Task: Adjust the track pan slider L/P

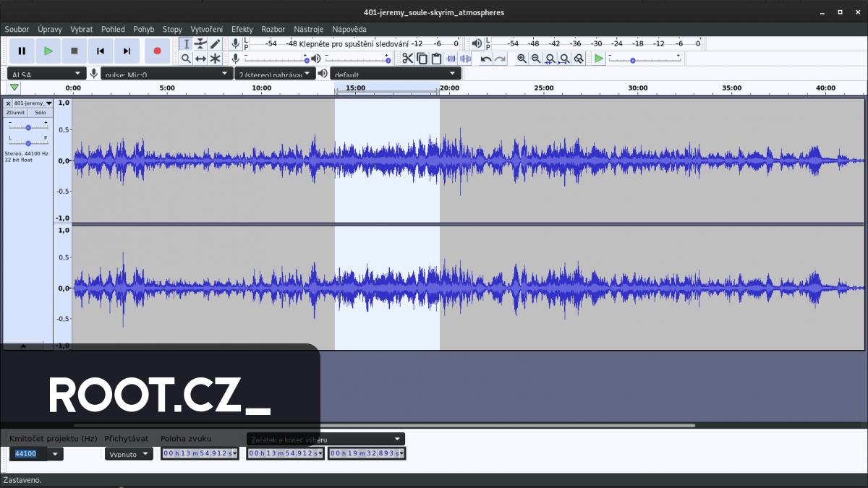Action: click(x=28, y=143)
